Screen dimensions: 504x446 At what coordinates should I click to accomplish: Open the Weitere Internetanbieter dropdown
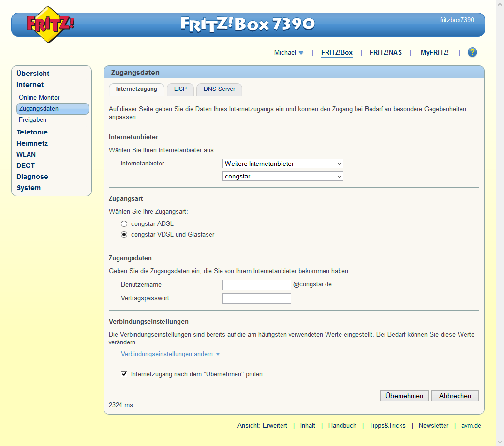point(282,164)
